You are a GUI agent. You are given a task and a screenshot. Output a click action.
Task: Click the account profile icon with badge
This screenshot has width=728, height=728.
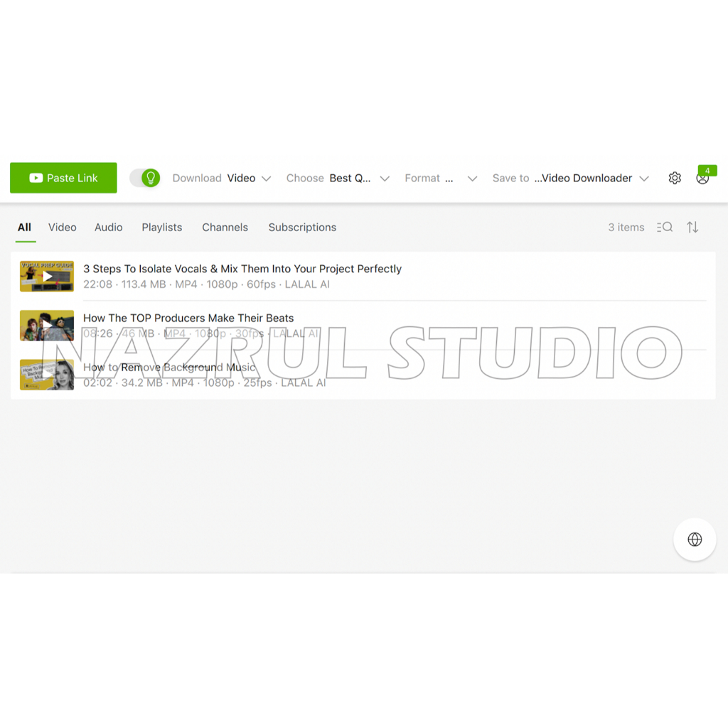coord(702,178)
